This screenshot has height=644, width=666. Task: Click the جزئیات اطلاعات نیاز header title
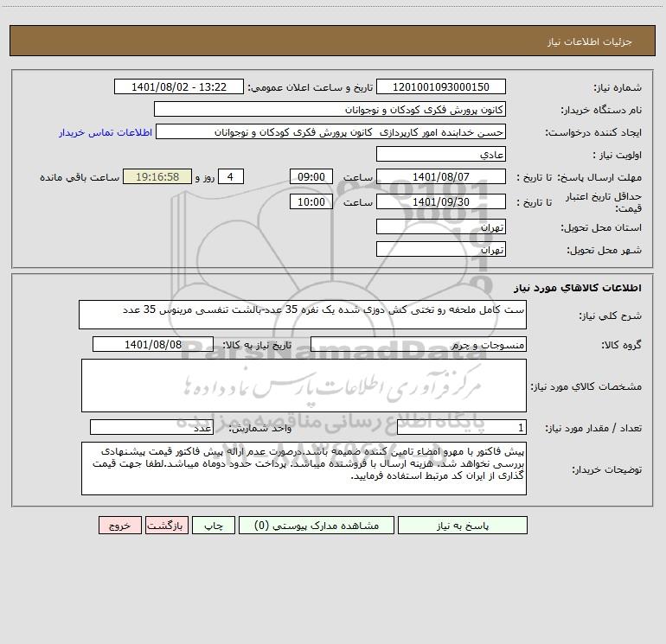coord(590,41)
